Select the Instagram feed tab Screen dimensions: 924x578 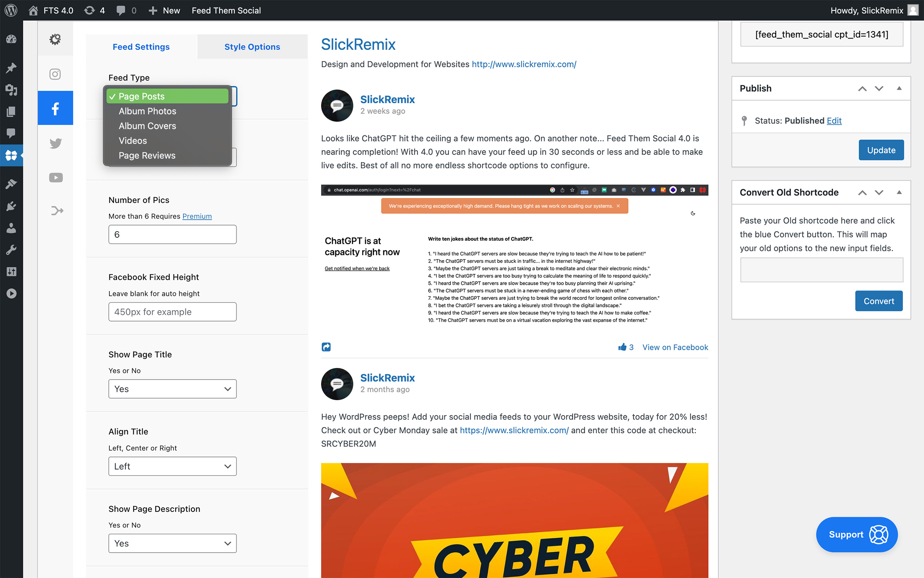tap(55, 74)
